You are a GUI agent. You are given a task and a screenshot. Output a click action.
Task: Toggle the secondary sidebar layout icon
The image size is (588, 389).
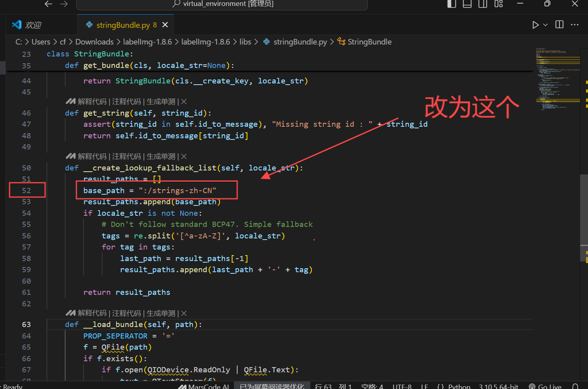[483, 4]
